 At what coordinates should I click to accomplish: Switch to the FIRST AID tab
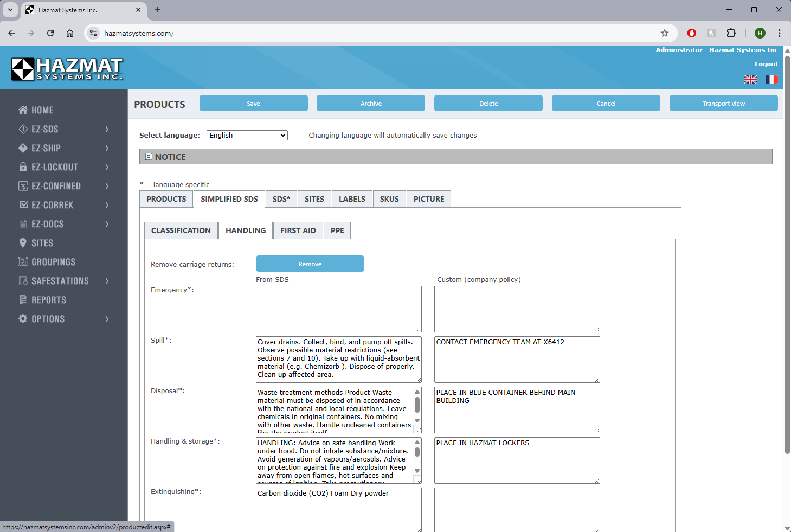coord(298,230)
